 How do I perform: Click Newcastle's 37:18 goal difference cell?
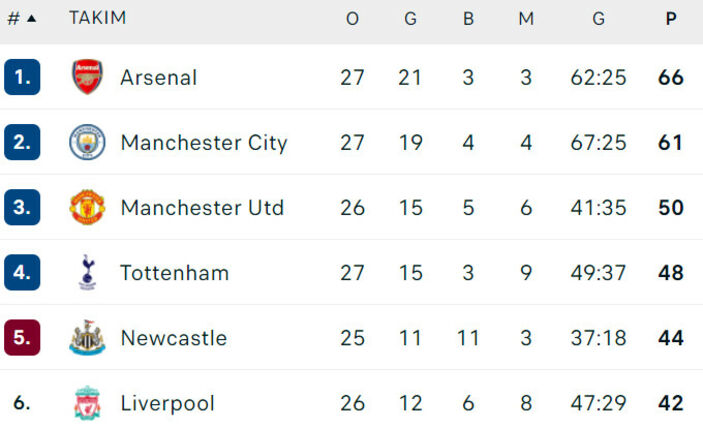598,338
